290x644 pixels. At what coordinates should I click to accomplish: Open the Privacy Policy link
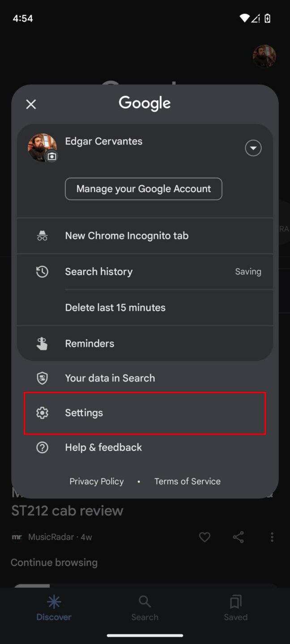click(96, 481)
